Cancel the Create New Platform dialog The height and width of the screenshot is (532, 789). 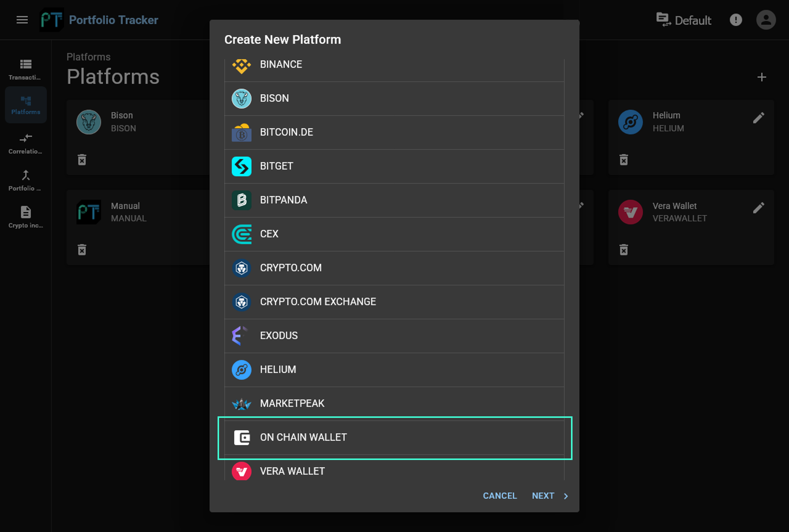(500, 496)
